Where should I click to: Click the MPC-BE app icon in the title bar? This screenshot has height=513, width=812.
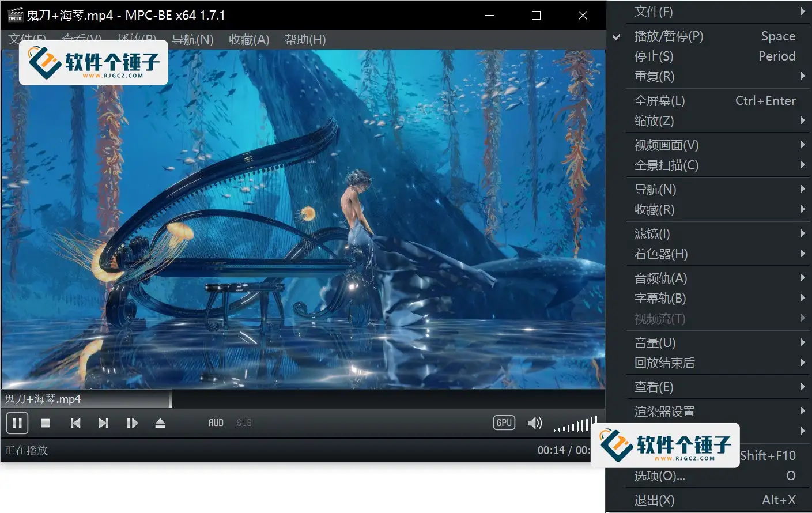tap(15, 15)
